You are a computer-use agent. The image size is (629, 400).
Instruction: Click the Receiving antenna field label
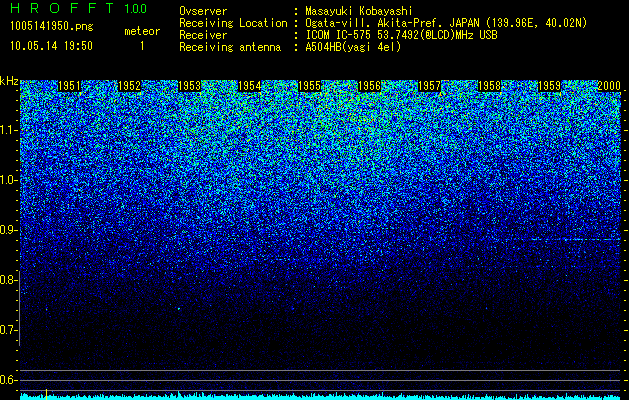pyautogui.click(x=230, y=47)
